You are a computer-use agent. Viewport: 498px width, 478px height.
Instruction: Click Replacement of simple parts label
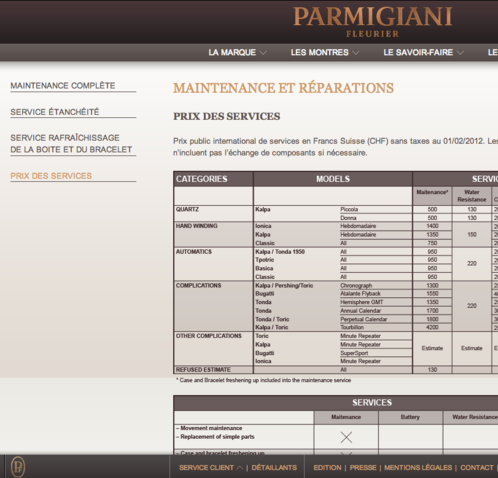coord(215,437)
